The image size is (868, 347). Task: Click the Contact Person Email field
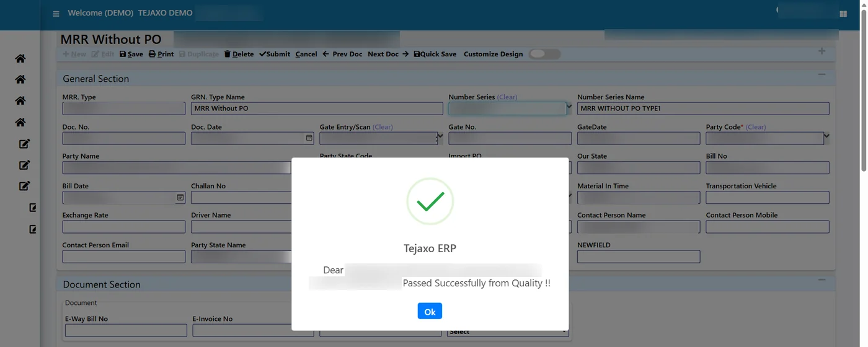[x=124, y=257]
